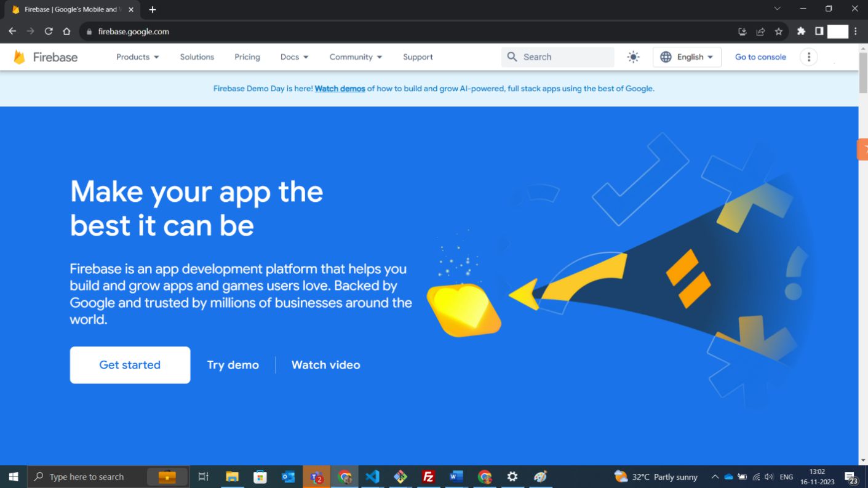The height and width of the screenshot is (488, 868).
Task: Open Visual Studio Code from the taskbar
Action: coord(372,477)
